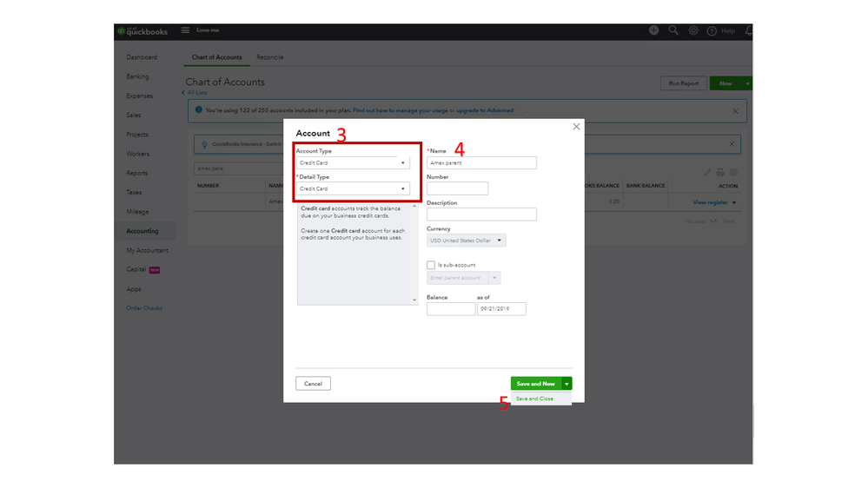Click the Order Checks link

tap(144, 308)
